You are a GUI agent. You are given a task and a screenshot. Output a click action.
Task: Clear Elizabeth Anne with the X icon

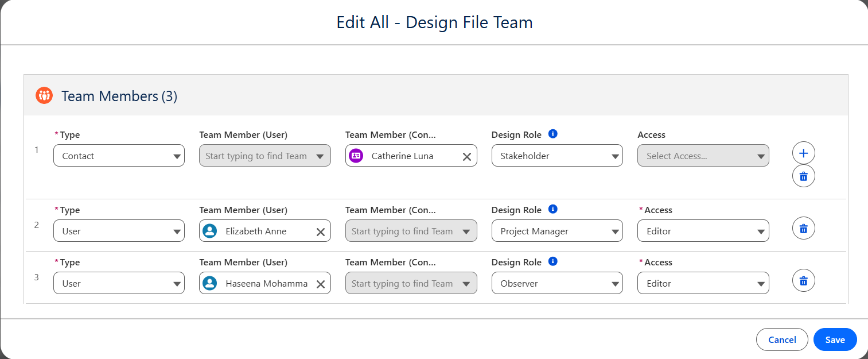coord(320,231)
